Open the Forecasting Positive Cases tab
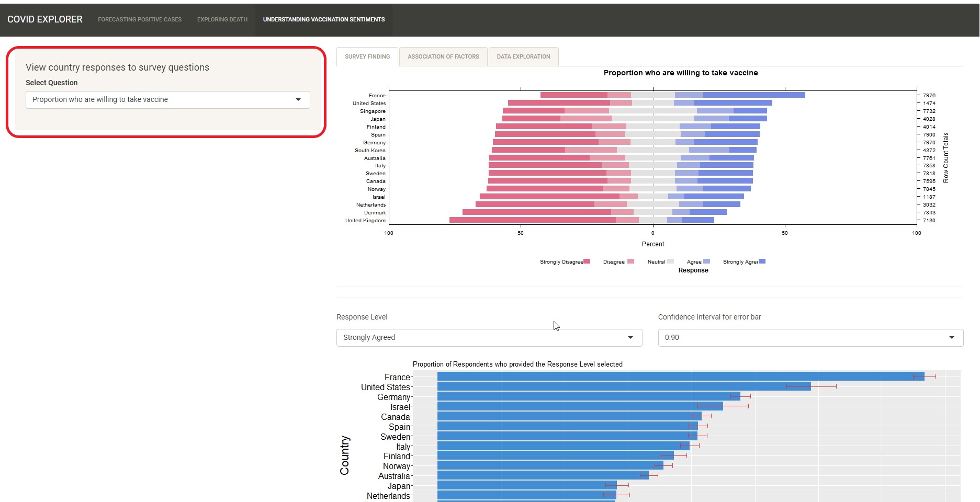980x502 pixels. 140,19
